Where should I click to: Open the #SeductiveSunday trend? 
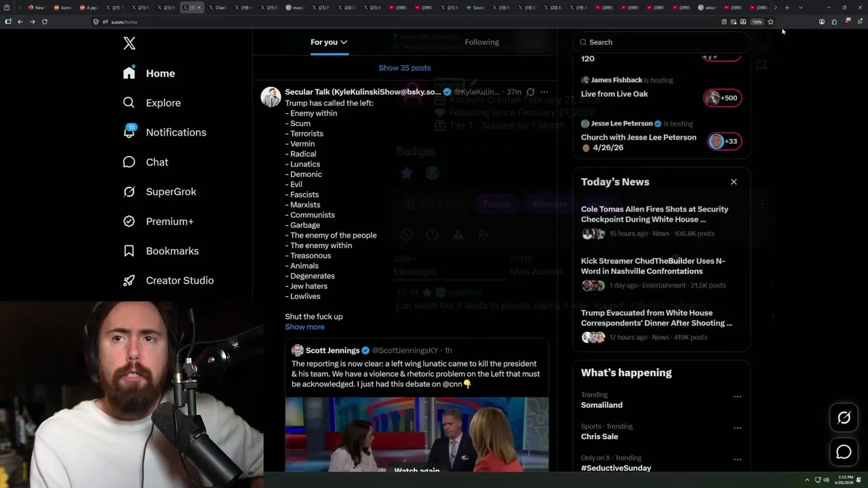pyautogui.click(x=616, y=468)
